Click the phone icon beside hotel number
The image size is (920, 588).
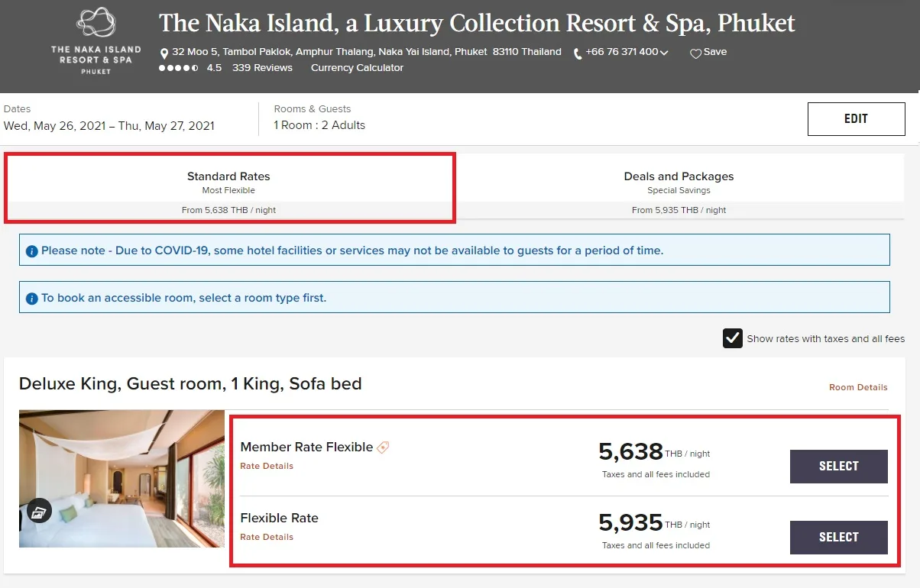pyautogui.click(x=578, y=53)
